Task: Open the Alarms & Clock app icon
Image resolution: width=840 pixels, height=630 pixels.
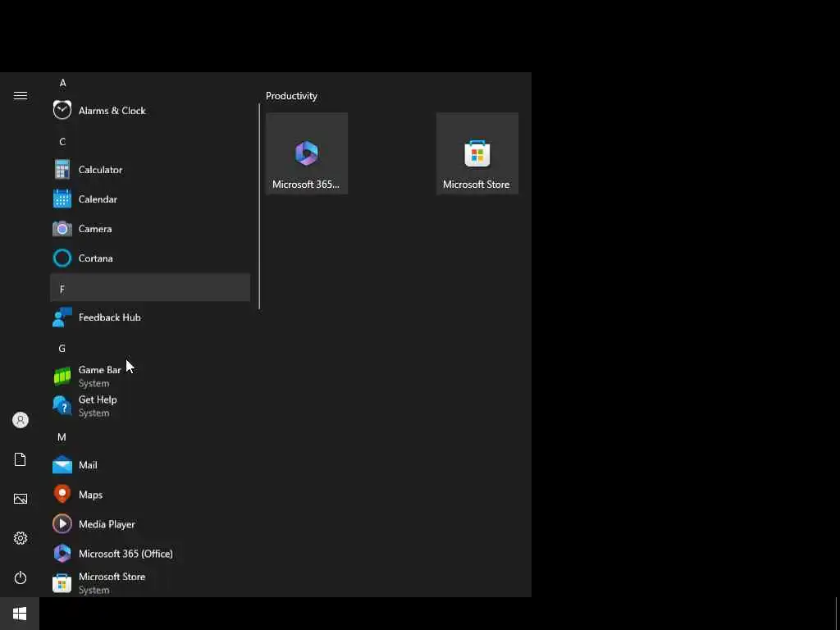Action: point(62,111)
